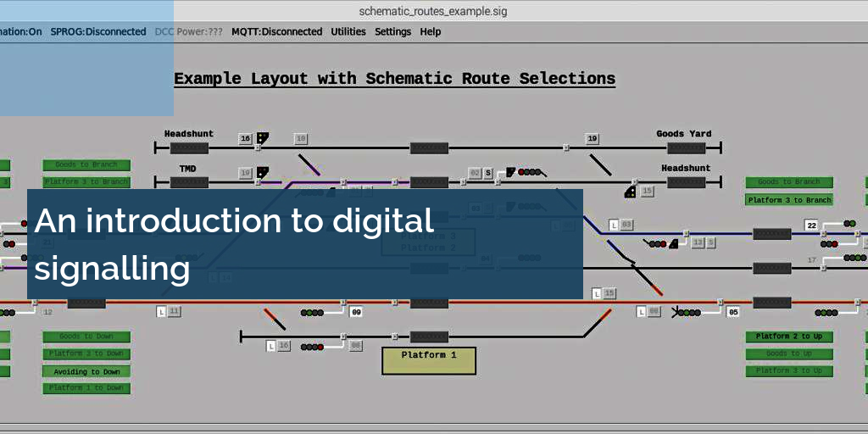Toggle the L lock for point 16
868x434 pixels.
[x=271, y=346]
